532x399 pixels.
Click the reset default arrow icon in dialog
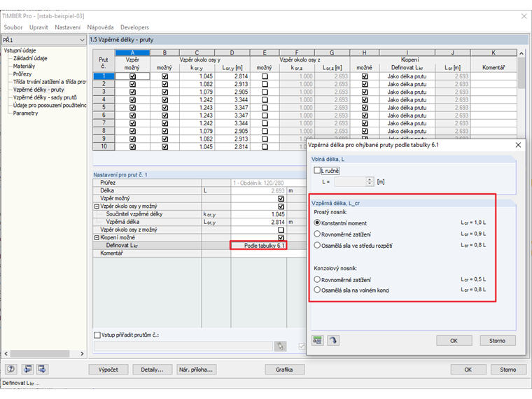click(333, 340)
